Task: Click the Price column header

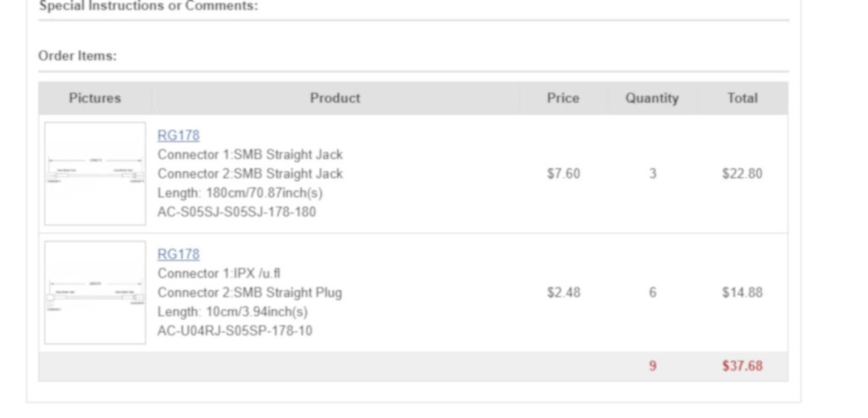Action: [x=563, y=98]
